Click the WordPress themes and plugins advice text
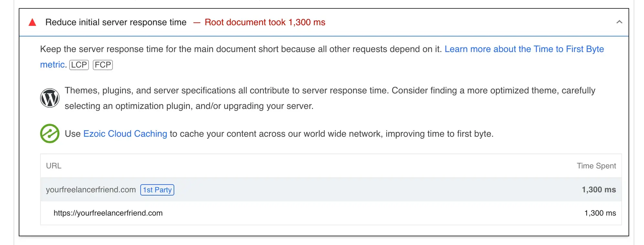Viewport: 644px width, 245px height. coord(330,98)
